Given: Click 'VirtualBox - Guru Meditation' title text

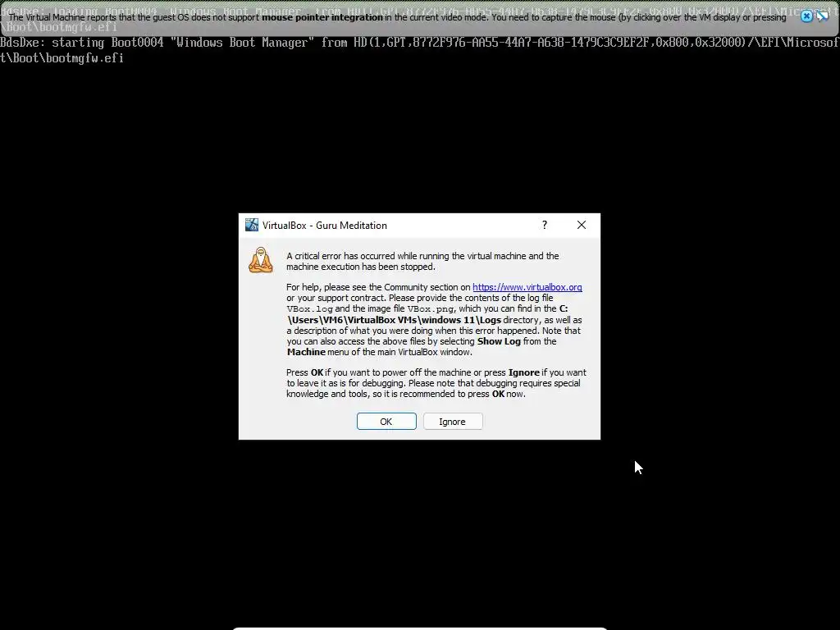Looking at the screenshot, I should click(x=325, y=226).
